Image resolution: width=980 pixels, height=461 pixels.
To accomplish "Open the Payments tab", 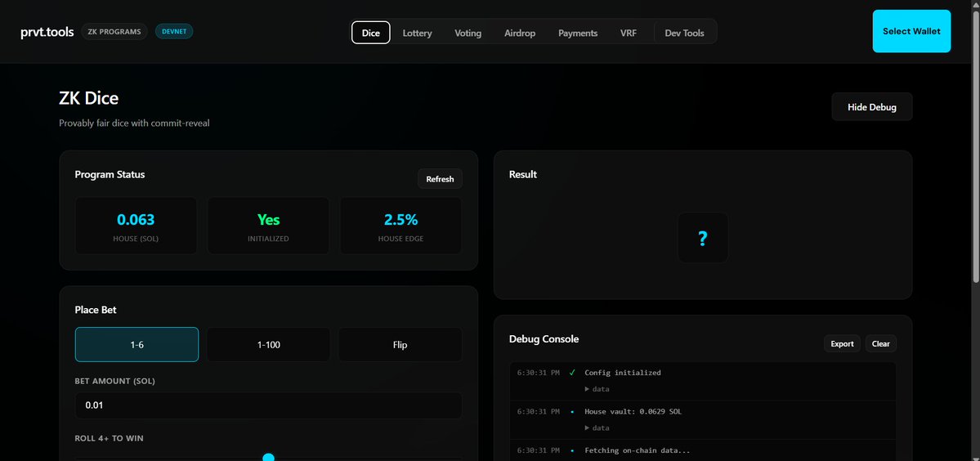I will pyautogui.click(x=578, y=34).
